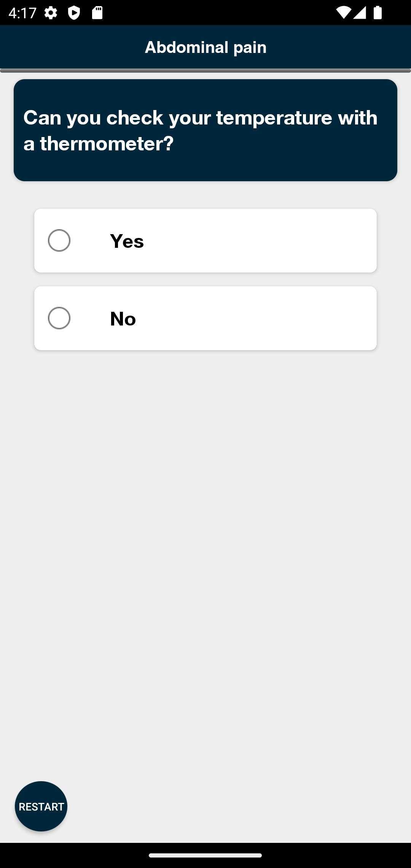Select the Yes radio button circle
The height and width of the screenshot is (868, 411).
(x=59, y=241)
